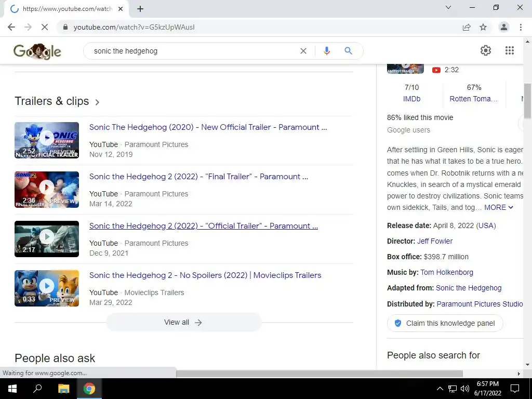Open File Explorer from the taskbar

(63, 389)
